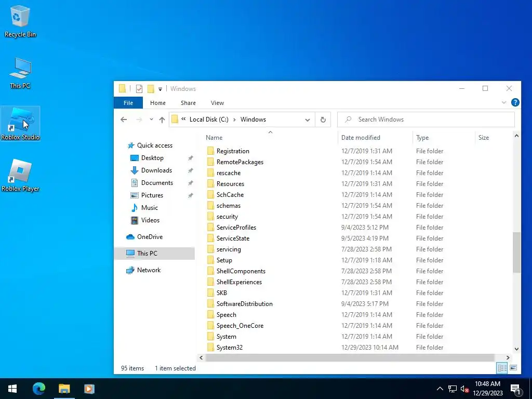The height and width of the screenshot is (399, 532).
Task: Go back with the Back arrow
Action: coord(124,119)
